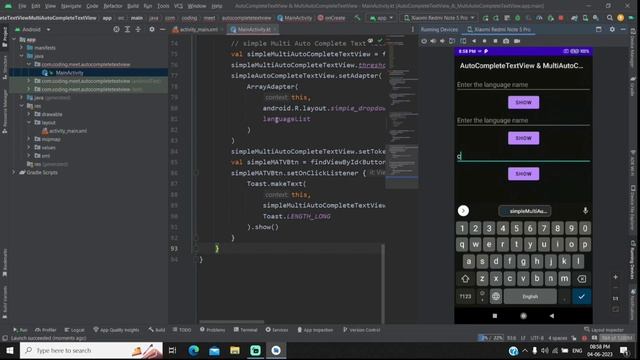640x360 pixels.
Task: Tap the first SHOW button
Action: point(523,102)
